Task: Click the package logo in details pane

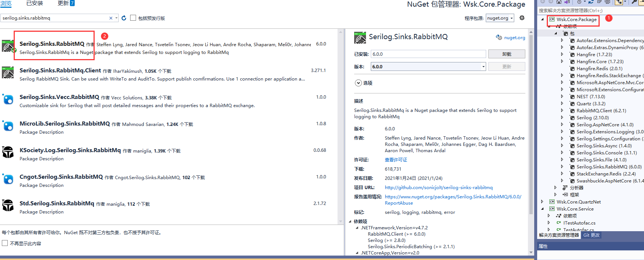Action: (360, 38)
